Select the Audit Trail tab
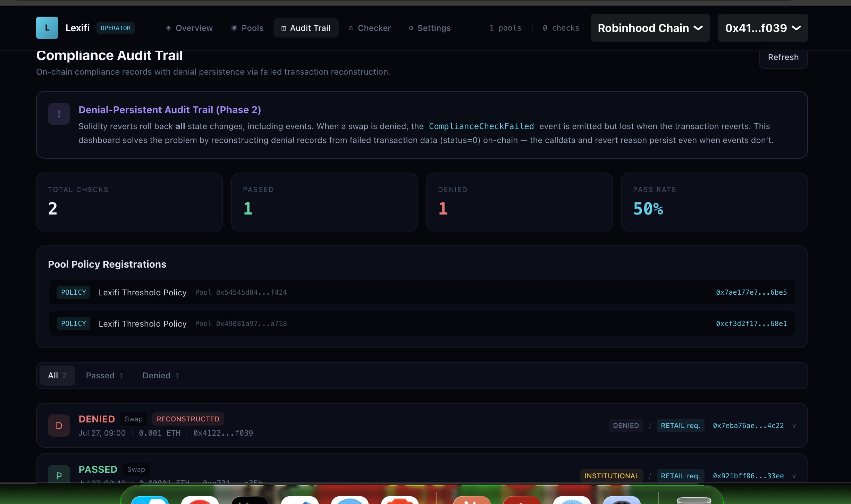The image size is (851, 504). (306, 28)
